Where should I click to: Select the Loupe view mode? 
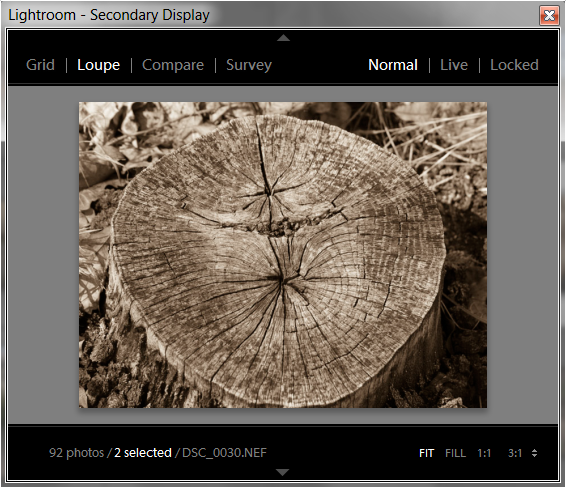(x=99, y=65)
